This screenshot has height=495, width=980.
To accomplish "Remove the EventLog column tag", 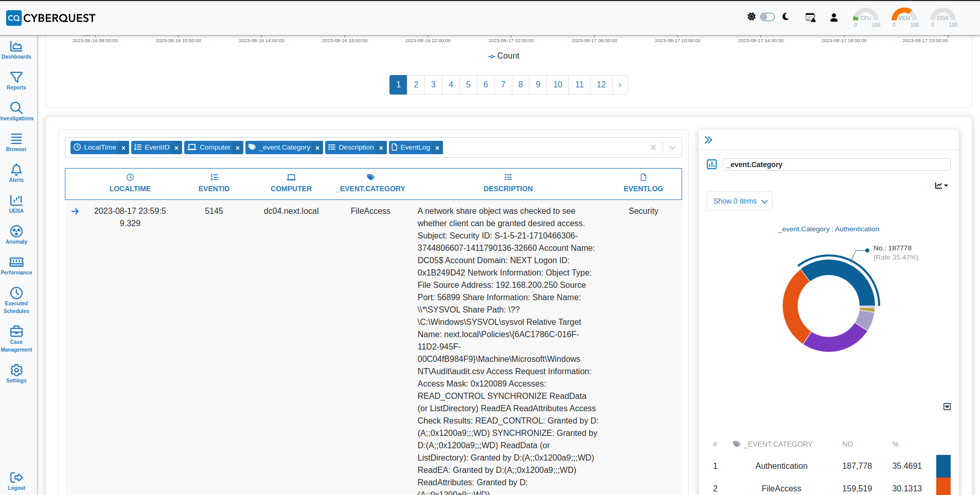I will [x=437, y=148].
